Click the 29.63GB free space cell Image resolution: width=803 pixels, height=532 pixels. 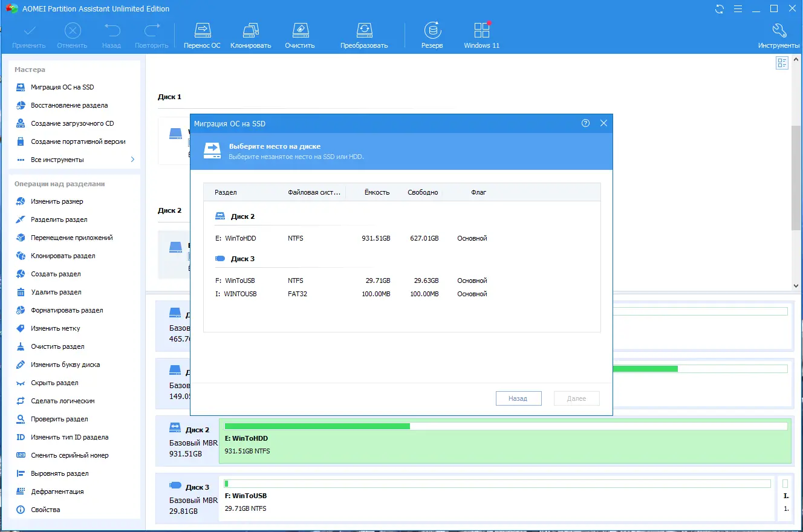[426, 281]
